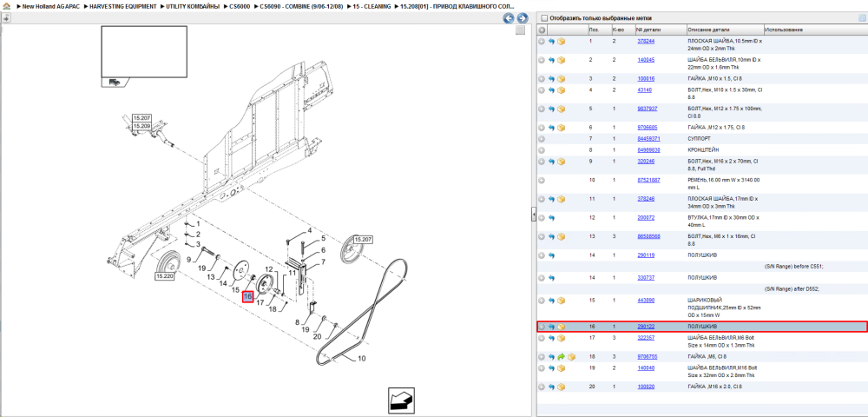The width and height of the screenshot is (868, 417).
Task: Click the 'Использование' column header
Action: [x=815, y=30]
